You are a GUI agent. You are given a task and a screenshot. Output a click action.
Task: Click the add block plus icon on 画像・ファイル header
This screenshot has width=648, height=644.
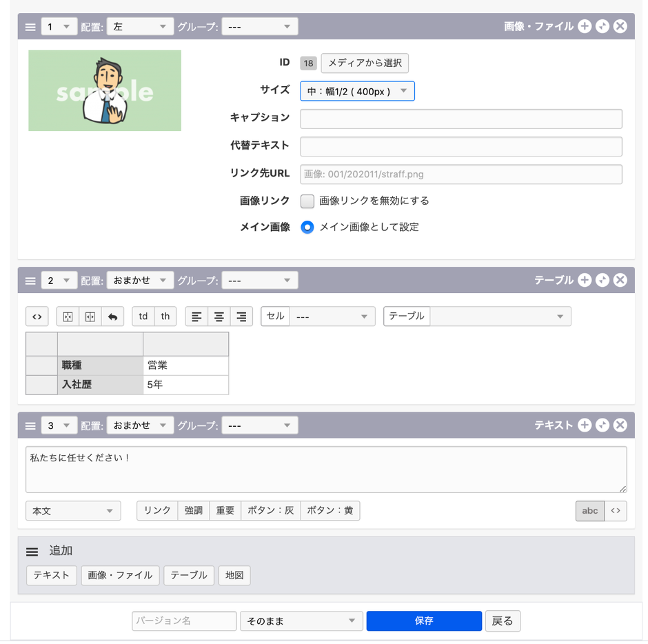[x=585, y=26]
